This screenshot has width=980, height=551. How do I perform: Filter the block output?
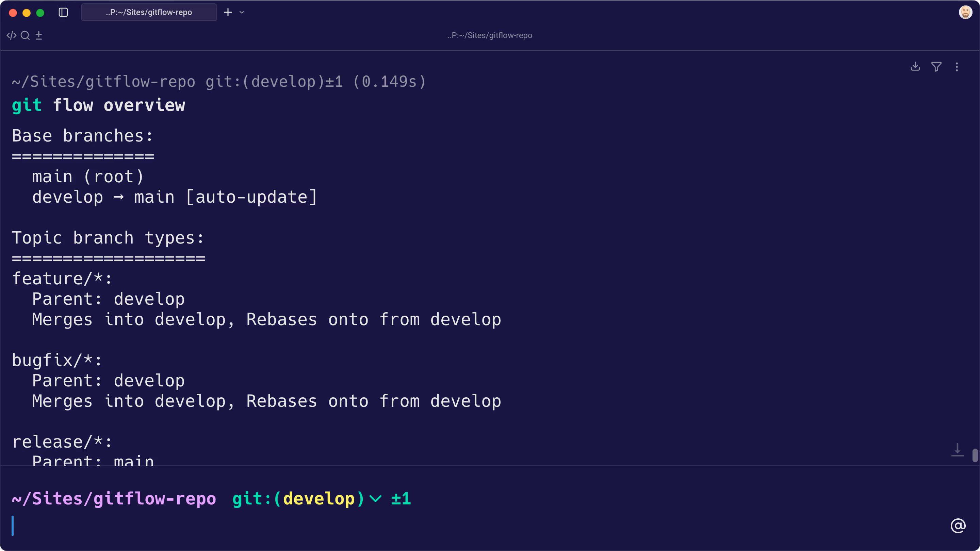936,67
